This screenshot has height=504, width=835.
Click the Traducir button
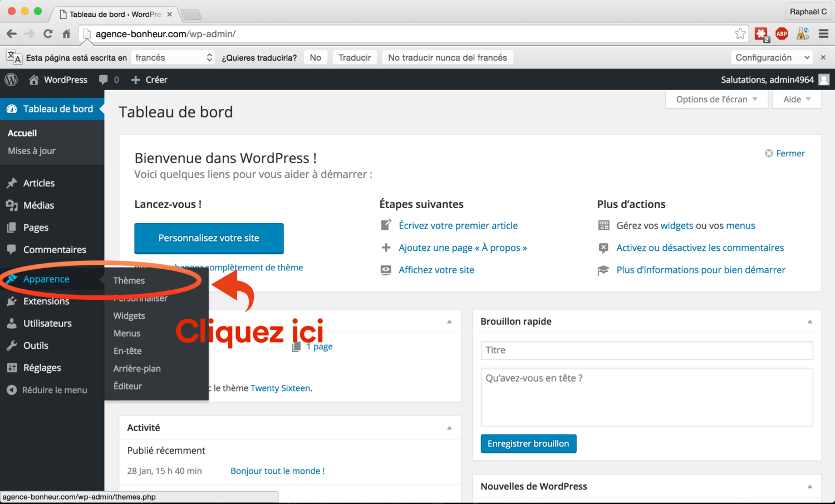click(x=355, y=57)
